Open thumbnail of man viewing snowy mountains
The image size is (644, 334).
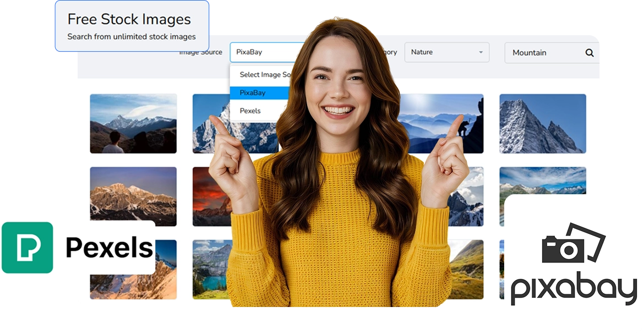coord(134,124)
